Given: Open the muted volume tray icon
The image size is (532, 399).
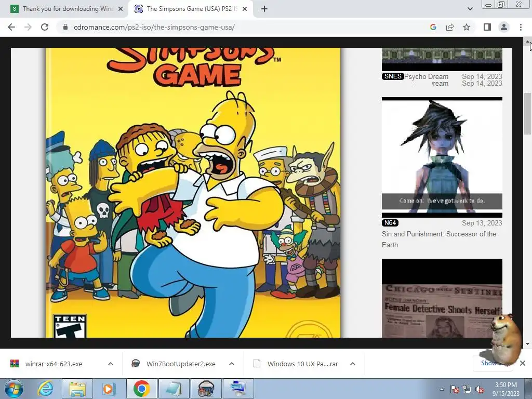Looking at the screenshot, I should tap(480, 389).
